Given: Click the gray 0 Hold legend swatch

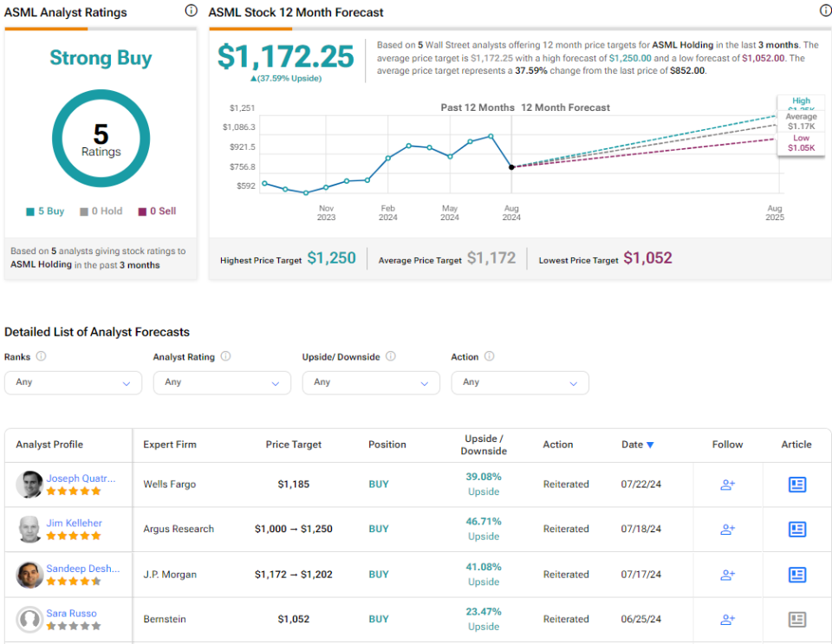Looking at the screenshot, I should coord(84,211).
